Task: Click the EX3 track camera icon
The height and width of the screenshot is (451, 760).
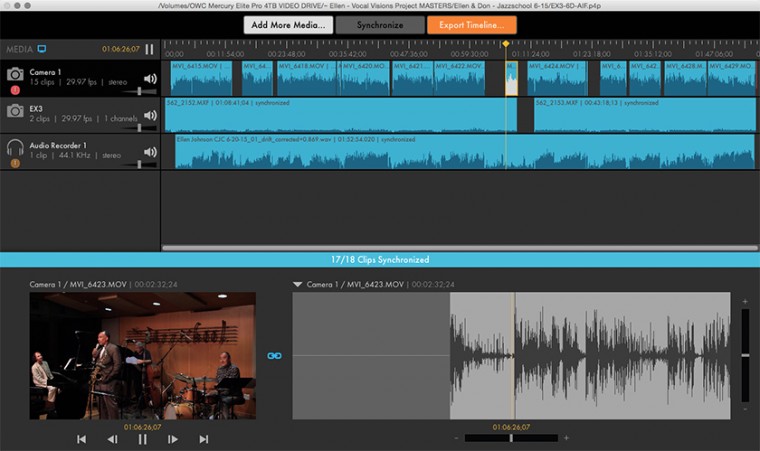Action: coord(15,111)
